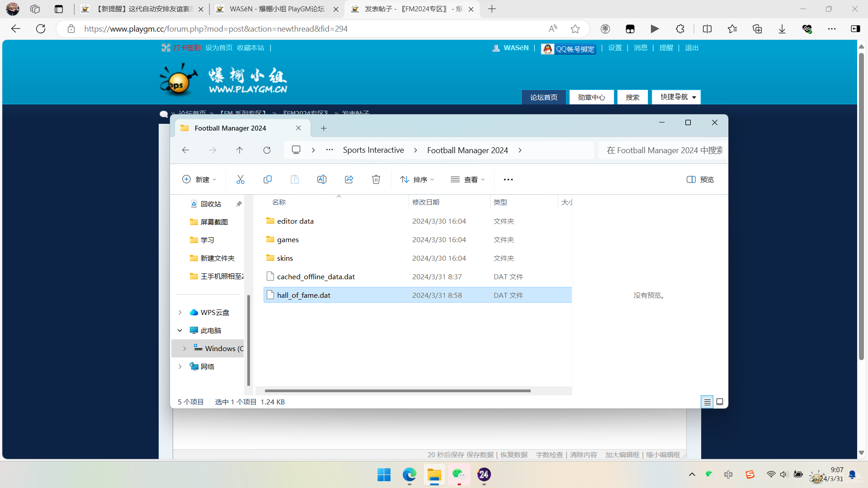Click the 设置 link on forum header
The image size is (868, 488).
615,48
